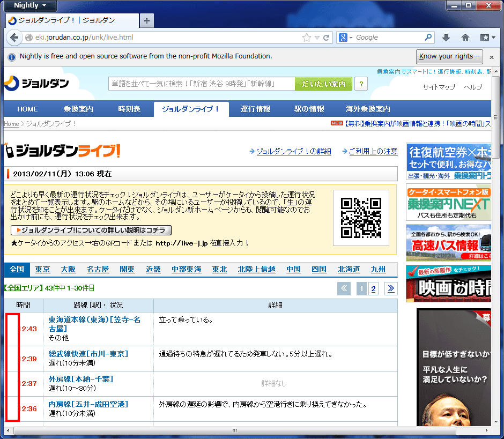Image resolution: width=504 pixels, height=439 pixels.
Task: Click the Downloads arrow icon in toolbar
Action: pos(446,38)
